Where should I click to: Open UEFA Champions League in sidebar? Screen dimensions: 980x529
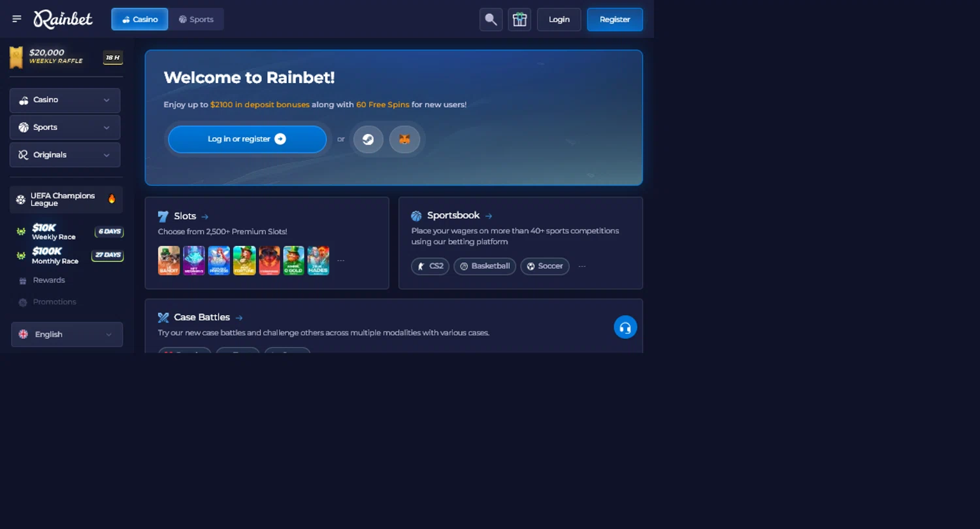[66, 199]
